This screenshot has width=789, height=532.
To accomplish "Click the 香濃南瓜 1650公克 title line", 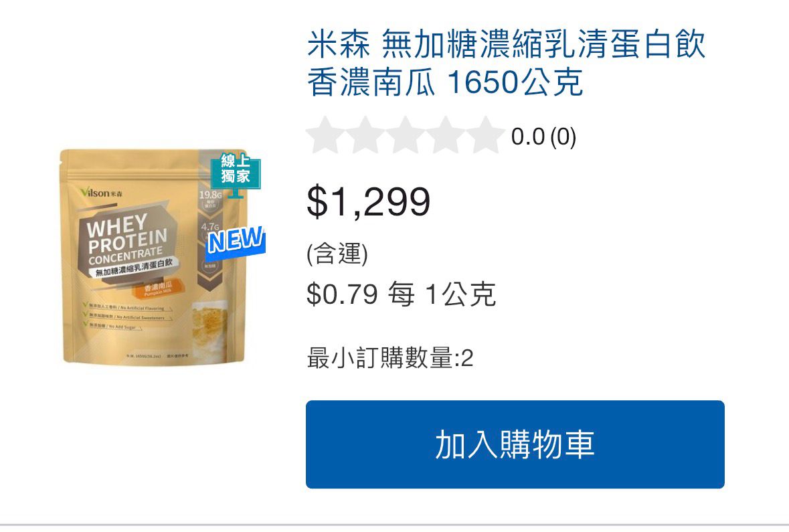I will pyautogui.click(x=445, y=82).
